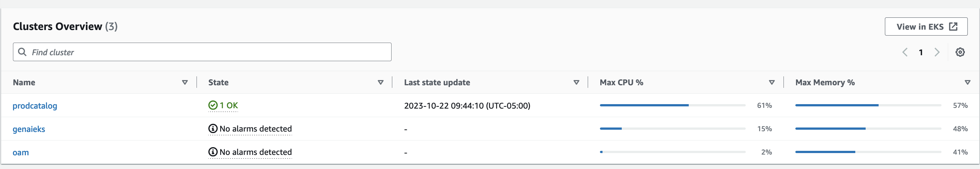Open the prodcatalog cluster link
This screenshot has height=169, width=980.
(35, 105)
